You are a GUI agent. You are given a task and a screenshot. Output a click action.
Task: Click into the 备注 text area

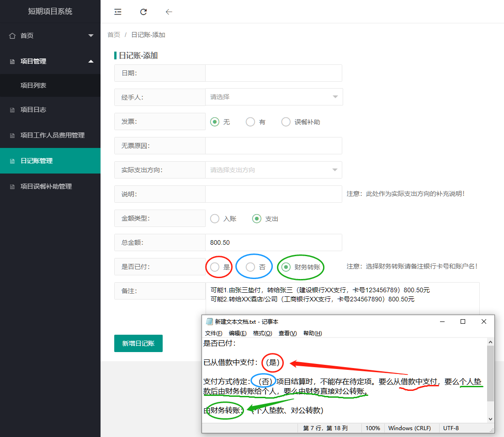click(x=342, y=299)
